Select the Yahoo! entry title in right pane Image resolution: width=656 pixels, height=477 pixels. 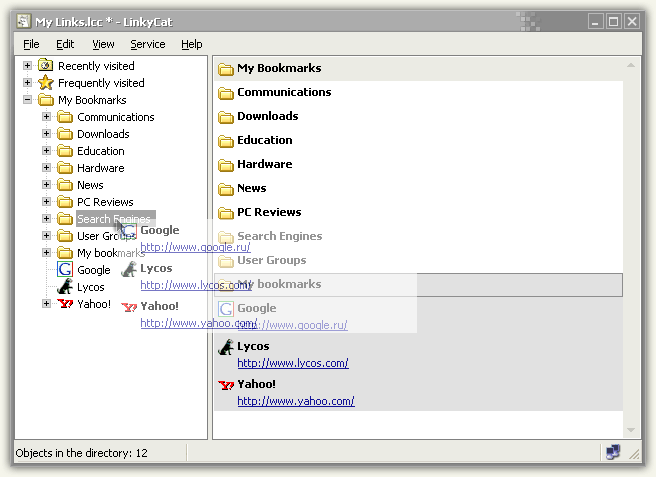256,384
